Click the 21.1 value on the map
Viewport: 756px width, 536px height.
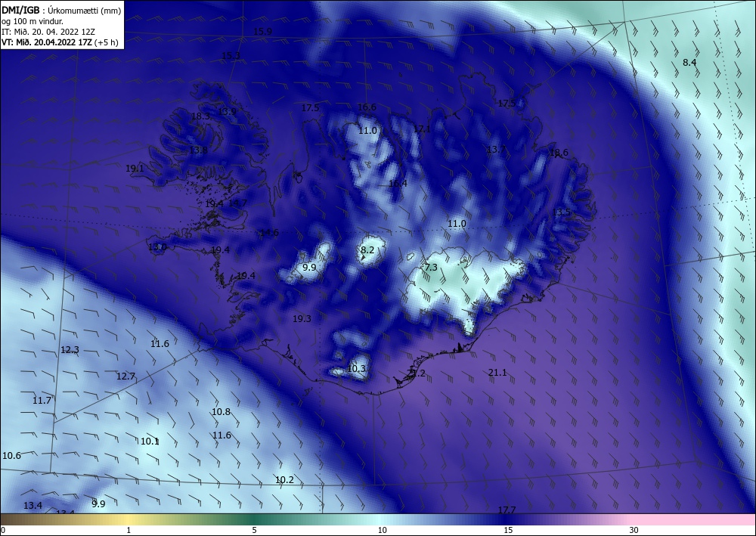(497, 372)
